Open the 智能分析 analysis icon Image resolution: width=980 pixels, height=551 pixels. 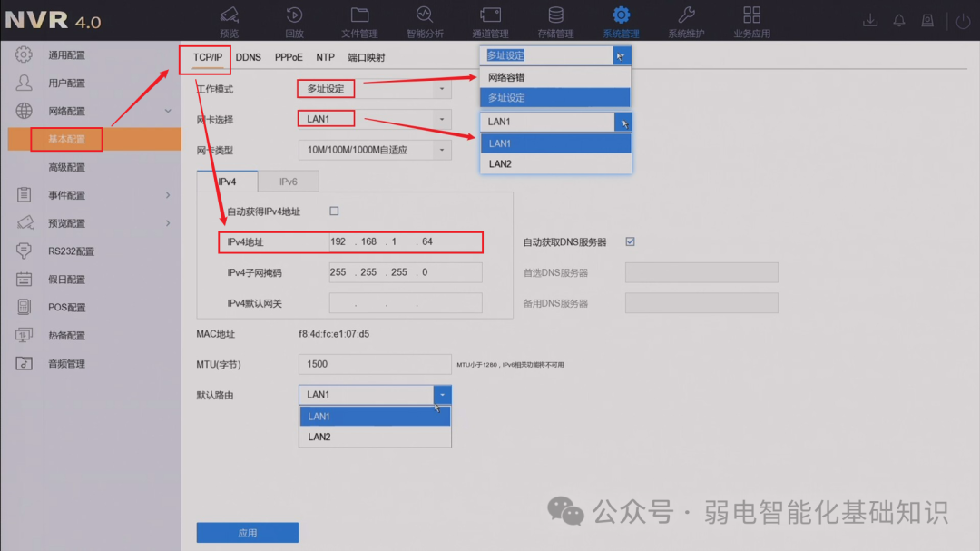pos(425,15)
